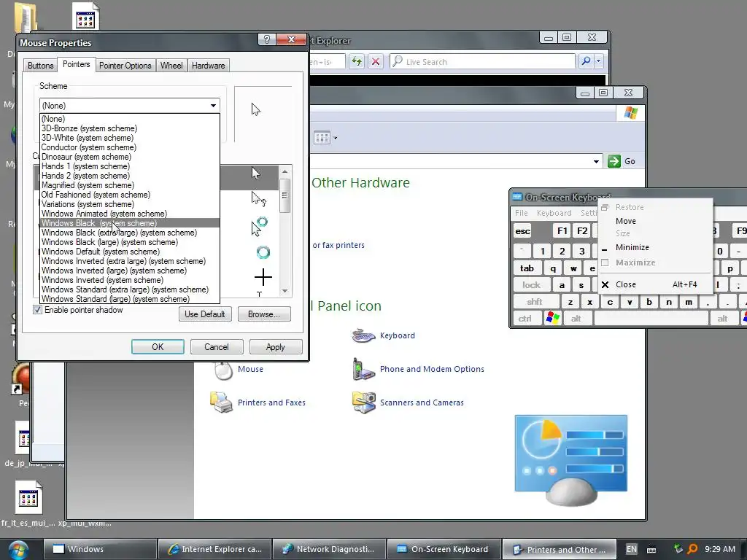Viewport: 747px width, 560px height.
Task: Click the Views grid toolbar icon
Action: 322,138
